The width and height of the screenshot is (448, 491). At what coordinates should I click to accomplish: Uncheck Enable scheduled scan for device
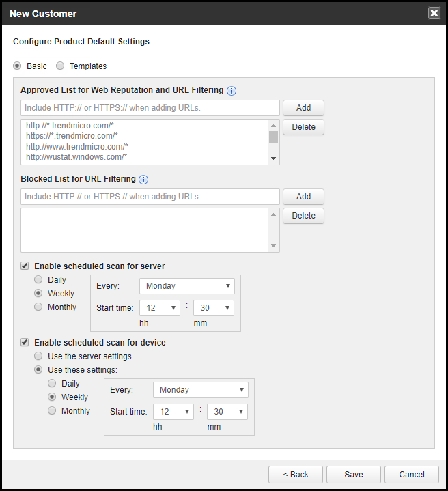[25, 342]
